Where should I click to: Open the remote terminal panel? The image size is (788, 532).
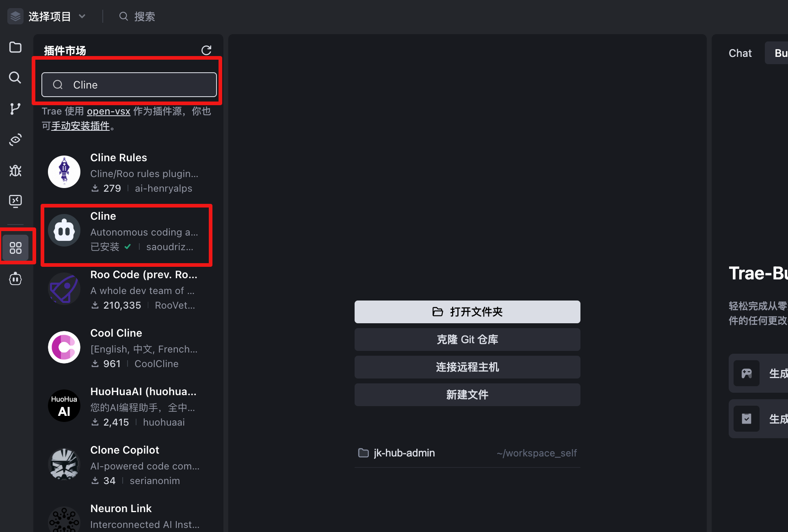tap(15, 201)
